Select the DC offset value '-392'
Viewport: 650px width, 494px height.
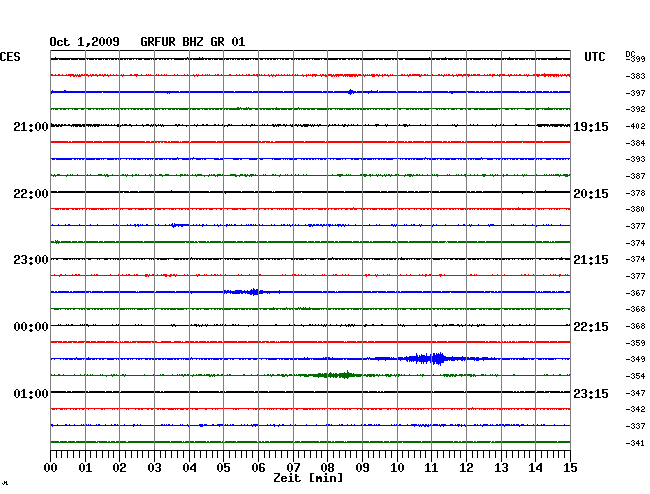point(635,109)
